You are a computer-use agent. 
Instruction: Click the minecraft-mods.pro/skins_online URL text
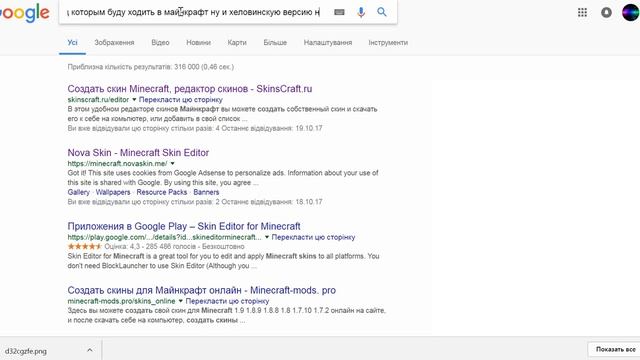pyautogui.click(x=121, y=301)
